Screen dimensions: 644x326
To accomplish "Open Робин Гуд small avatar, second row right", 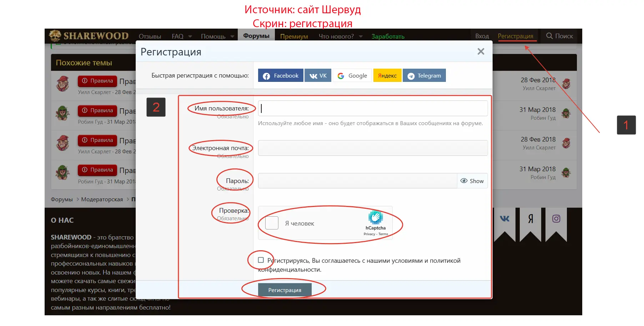I will click(566, 114).
